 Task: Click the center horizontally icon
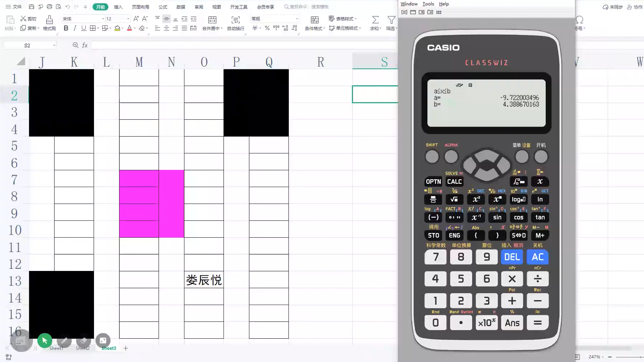point(166,28)
